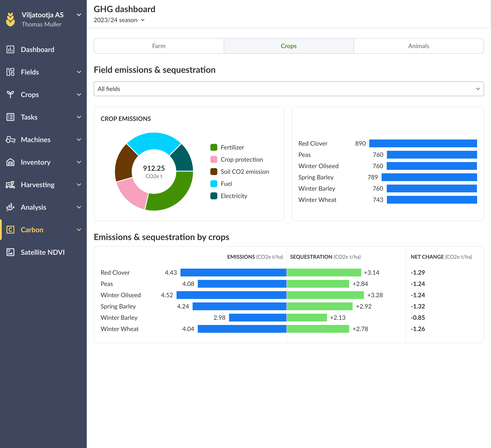491x448 pixels.
Task: Select the Fields map icon
Action: click(x=10, y=72)
